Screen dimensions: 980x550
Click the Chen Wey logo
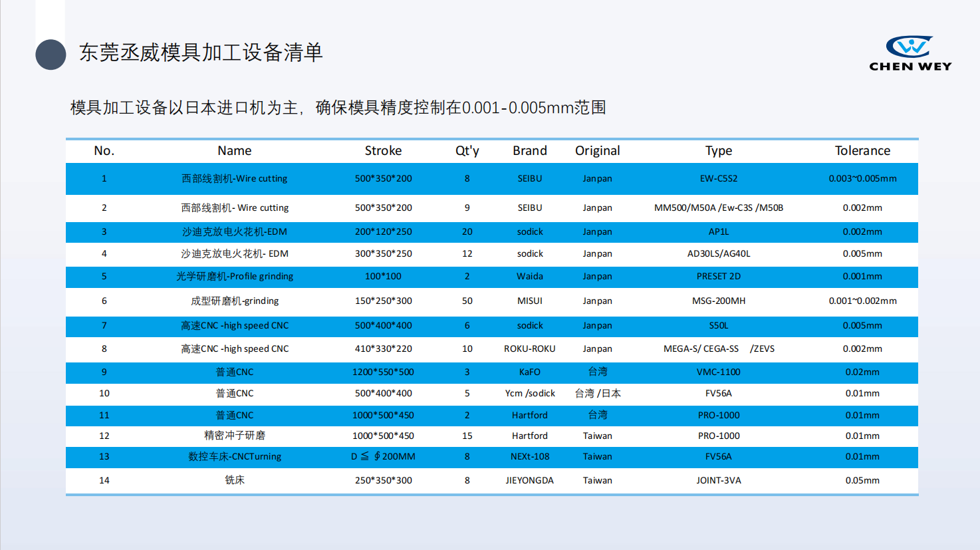pos(910,53)
